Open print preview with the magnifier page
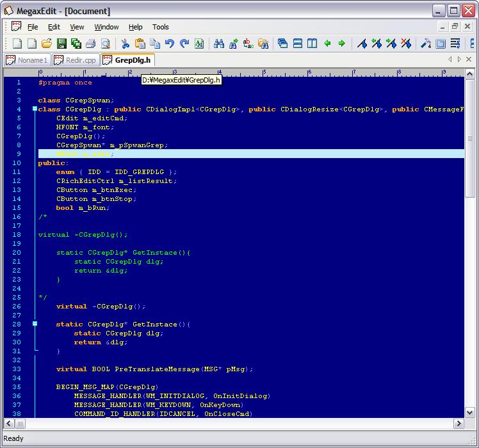This screenshot has width=479, height=448. [106, 44]
